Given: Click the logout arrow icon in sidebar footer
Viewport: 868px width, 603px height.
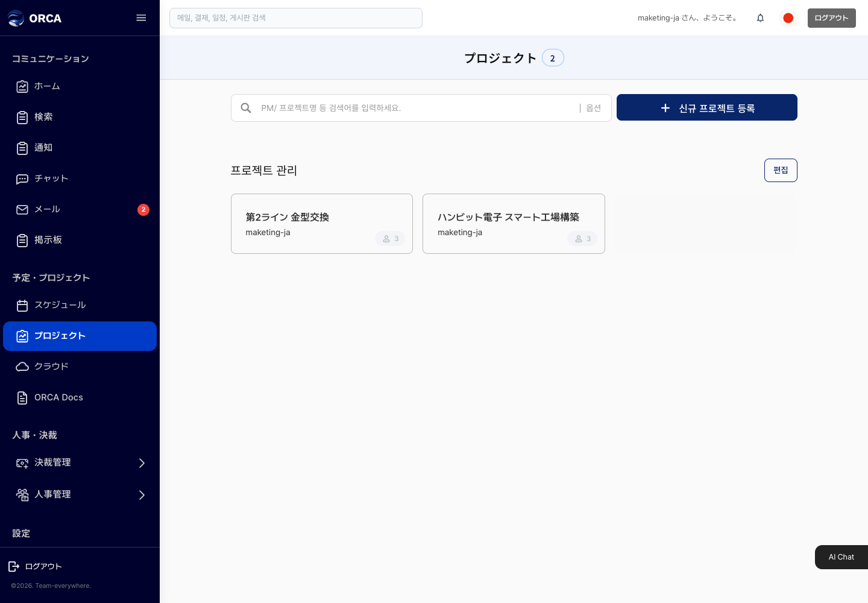Looking at the screenshot, I should point(14,566).
